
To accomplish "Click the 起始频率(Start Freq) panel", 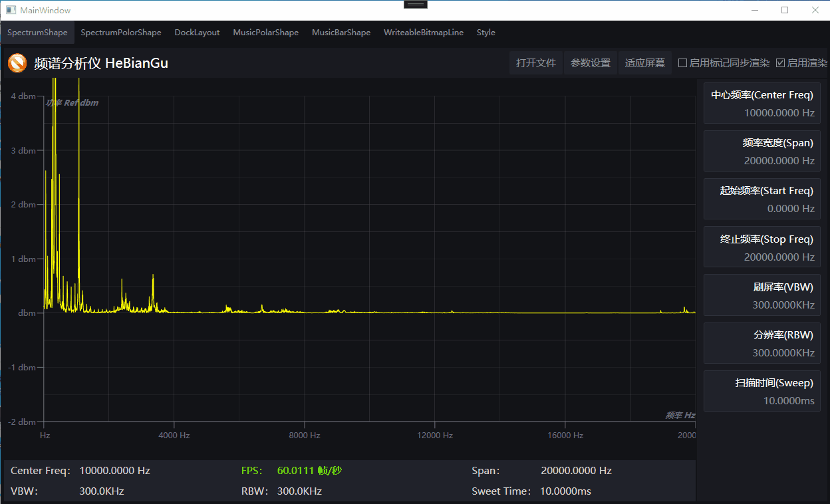I will pos(762,199).
